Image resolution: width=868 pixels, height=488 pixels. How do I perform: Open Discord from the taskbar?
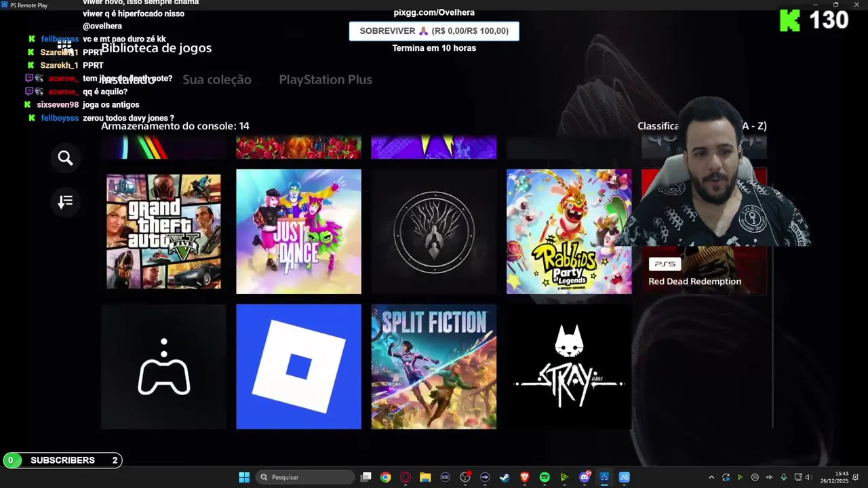585,477
